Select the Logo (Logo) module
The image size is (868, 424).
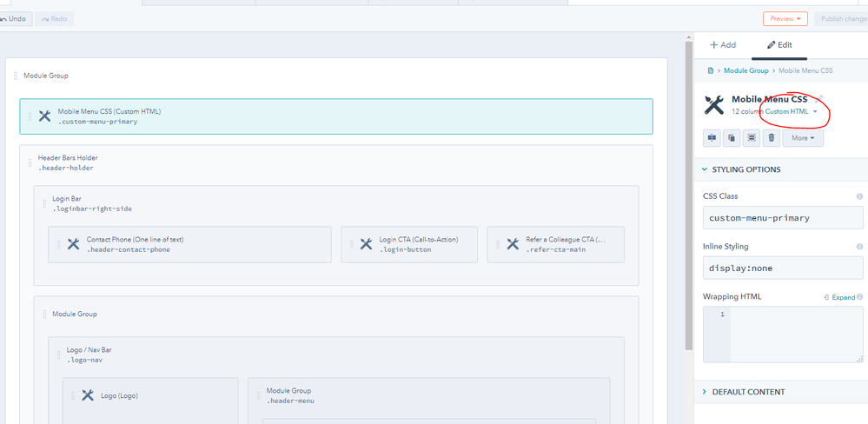150,401
